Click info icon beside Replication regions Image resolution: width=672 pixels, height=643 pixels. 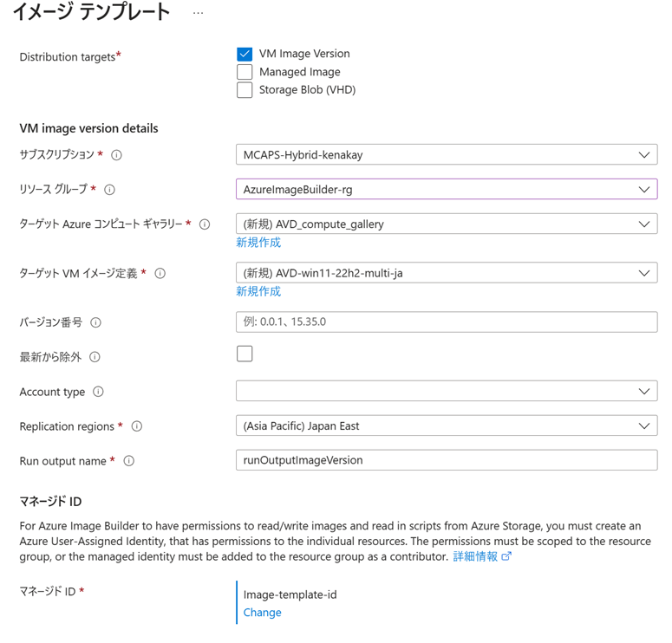(136, 426)
